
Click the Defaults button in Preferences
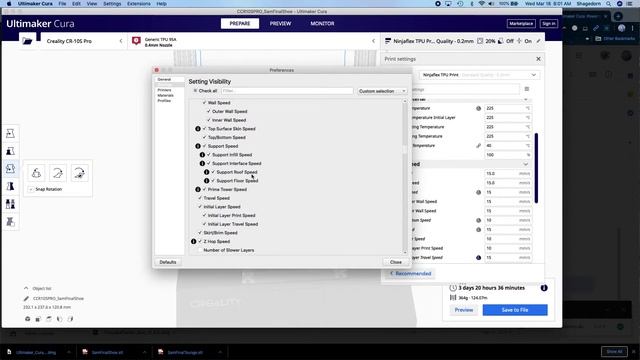point(168,262)
